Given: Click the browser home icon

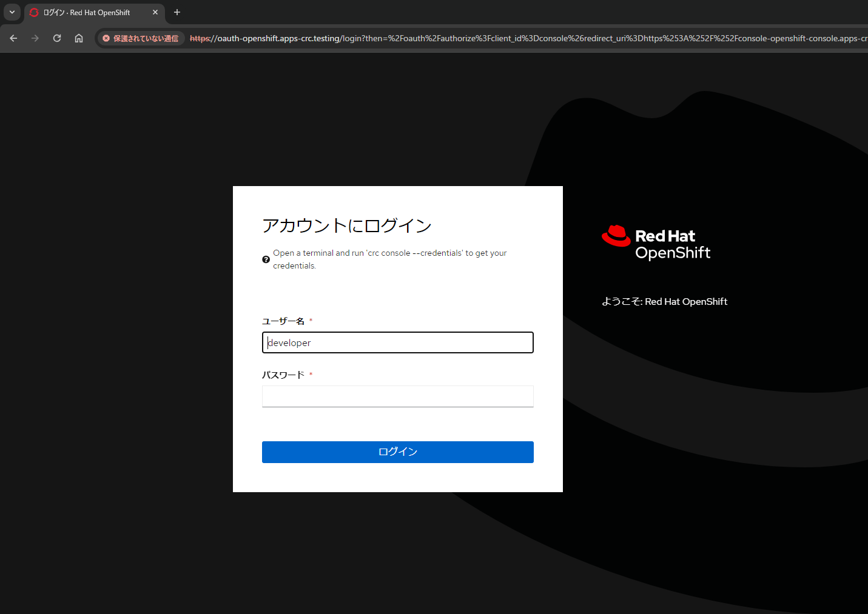Looking at the screenshot, I should pos(79,38).
